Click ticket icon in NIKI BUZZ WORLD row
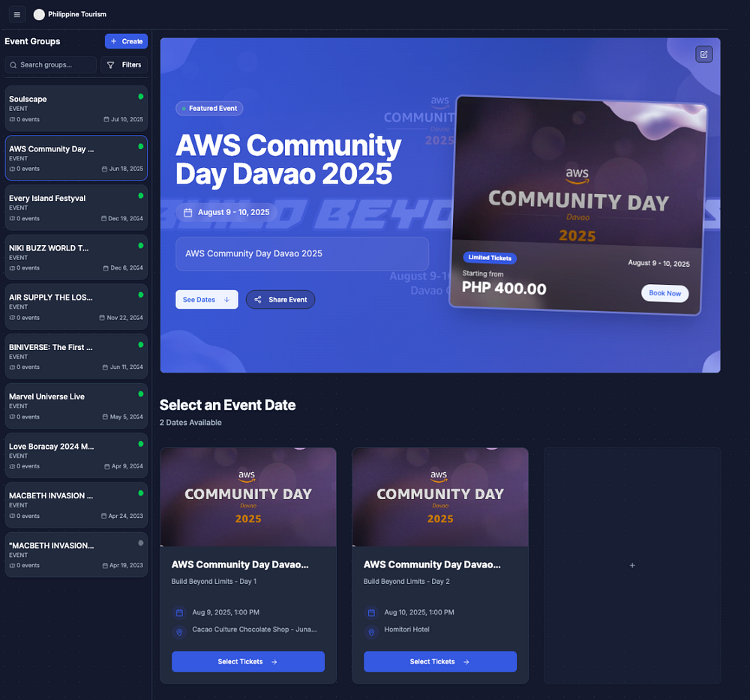This screenshot has width=750, height=700. 13,268
